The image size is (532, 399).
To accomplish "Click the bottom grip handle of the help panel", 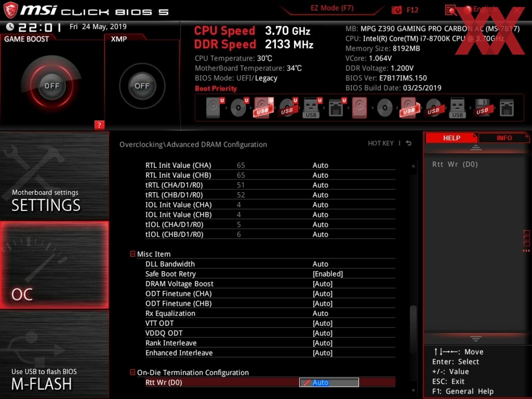I will [x=476, y=338].
